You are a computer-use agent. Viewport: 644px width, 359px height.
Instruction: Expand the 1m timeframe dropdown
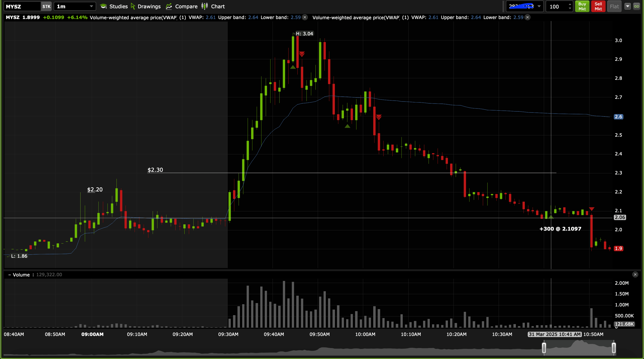click(x=91, y=6)
